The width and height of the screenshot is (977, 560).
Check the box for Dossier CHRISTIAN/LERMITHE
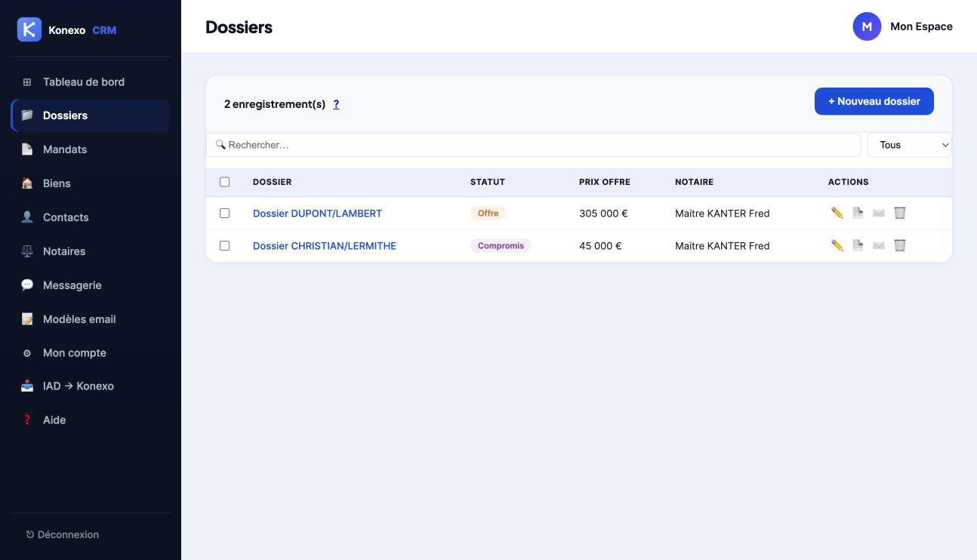click(x=224, y=246)
